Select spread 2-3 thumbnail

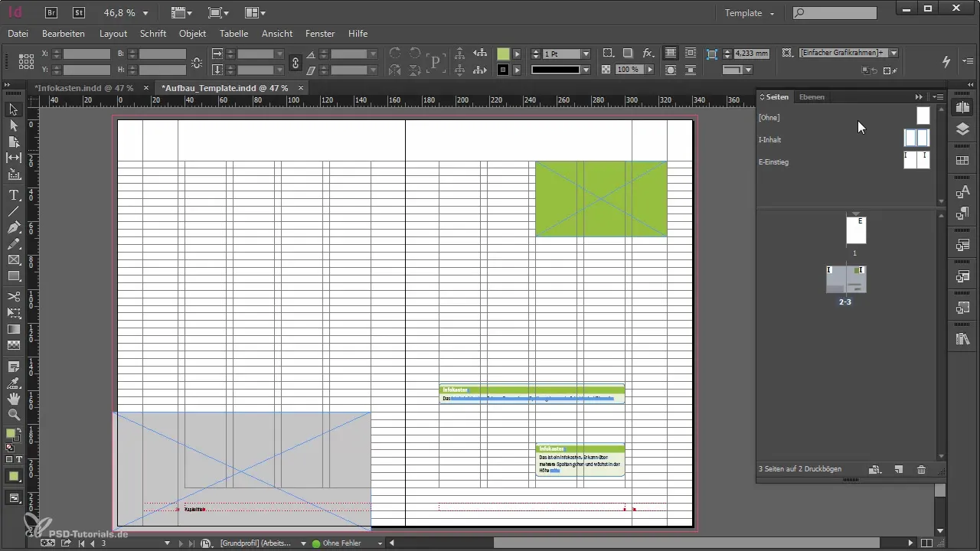846,279
